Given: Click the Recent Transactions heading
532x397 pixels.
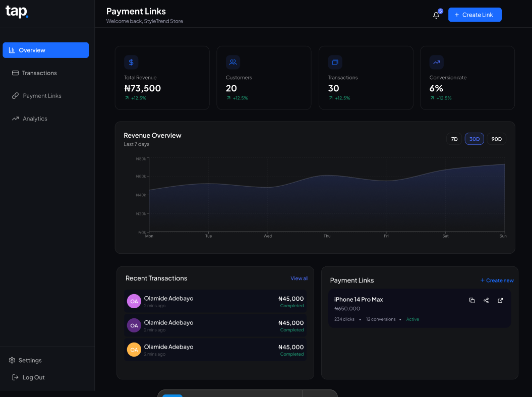Looking at the screenshot, I should coord(156,278).
